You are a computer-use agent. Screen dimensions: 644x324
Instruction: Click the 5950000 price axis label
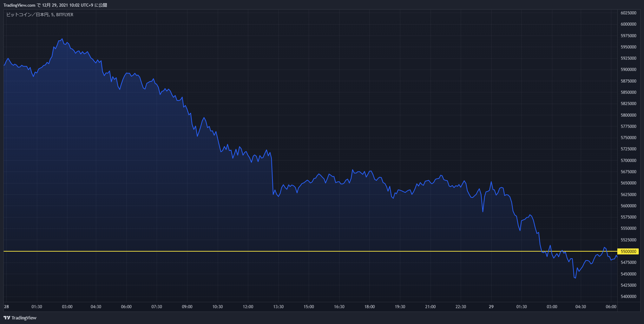(x=628, y=47)
